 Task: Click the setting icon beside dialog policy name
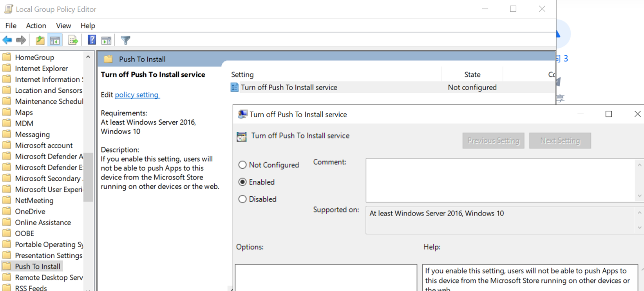click(x=242, y=137)
